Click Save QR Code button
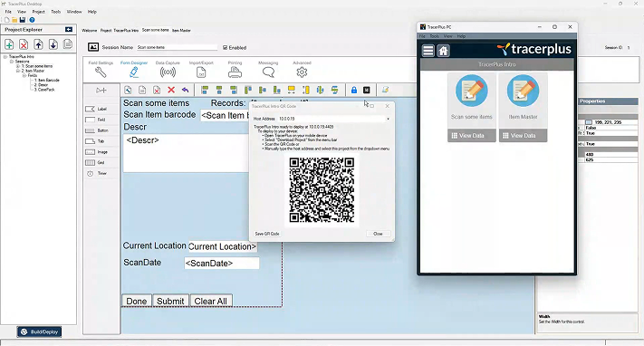The image size is (644, 346). click(267, 234)
